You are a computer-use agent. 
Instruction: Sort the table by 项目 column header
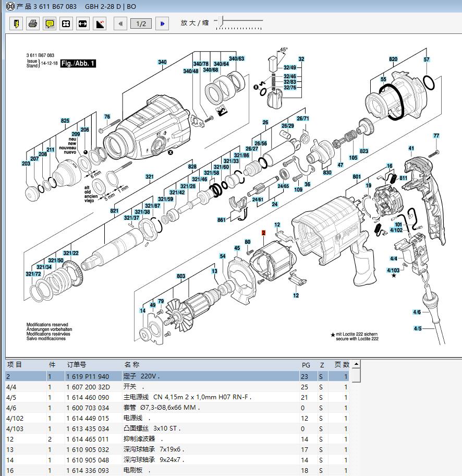click(15, 365)
